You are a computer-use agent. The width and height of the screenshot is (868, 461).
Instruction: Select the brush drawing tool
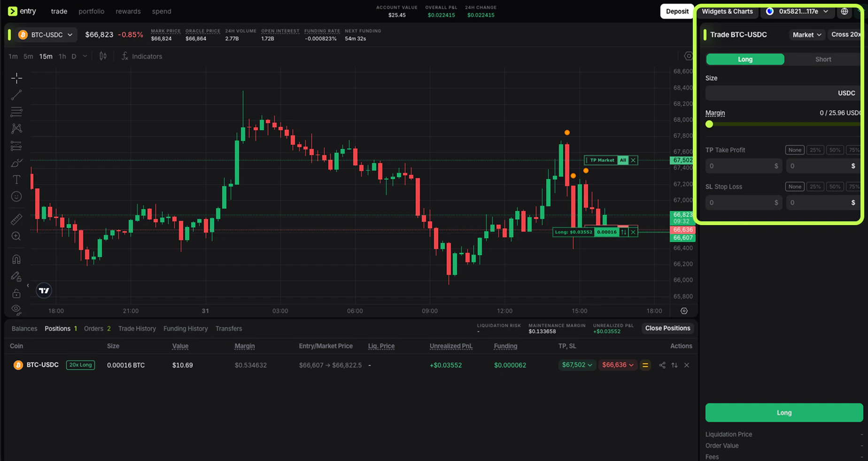[16, 163]
